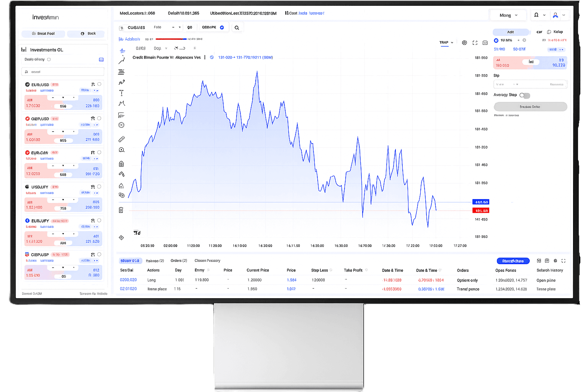Viewport: 588px width, 392px height.
Task: Click the fullscreen chart icon
Action: (475, 42)
